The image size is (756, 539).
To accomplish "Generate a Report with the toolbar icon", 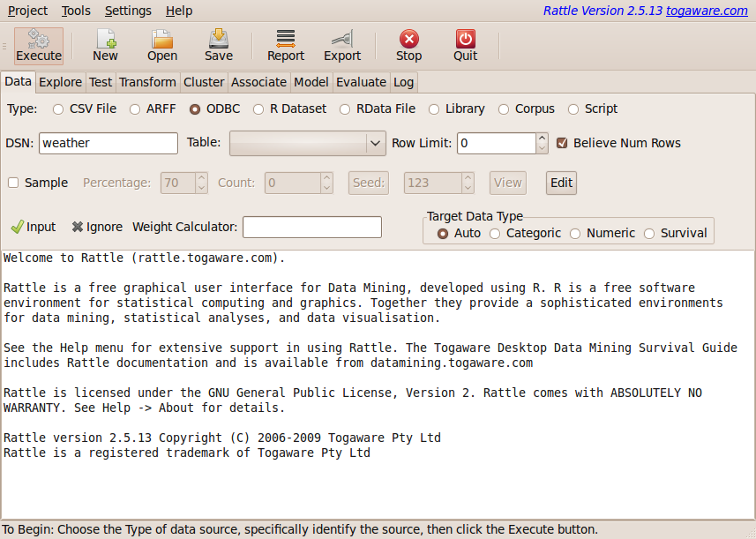I will (x=285, y=45).
